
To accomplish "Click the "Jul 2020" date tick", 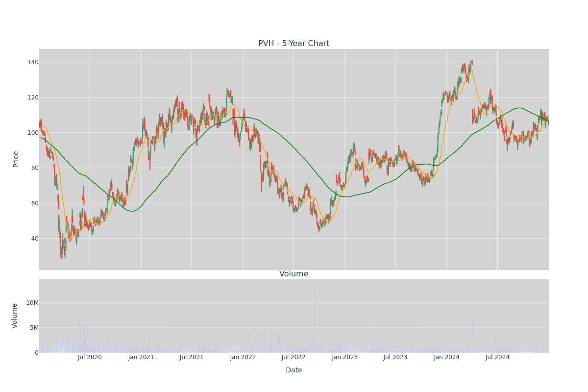I will [90, 357].
